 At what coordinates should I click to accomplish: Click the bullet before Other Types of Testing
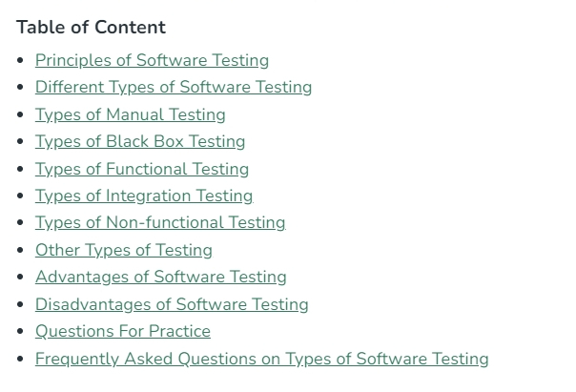20,250
